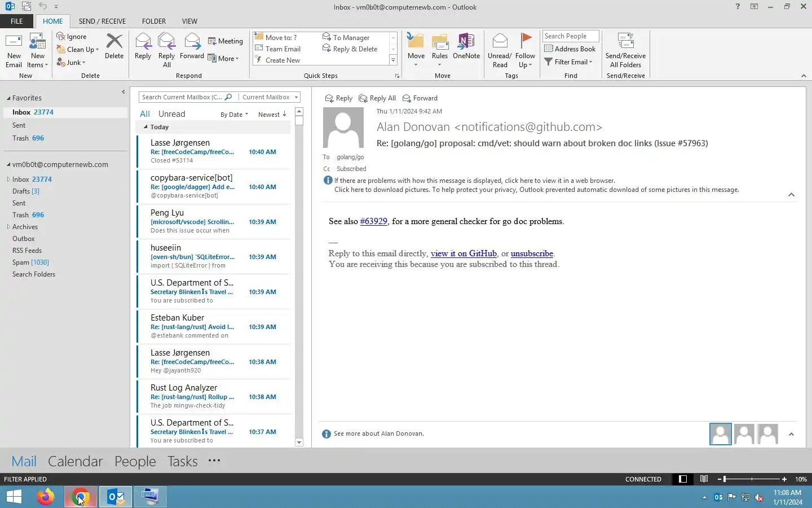
Task: Click Forward in the reading pane
Action: (x=420, y=98)
